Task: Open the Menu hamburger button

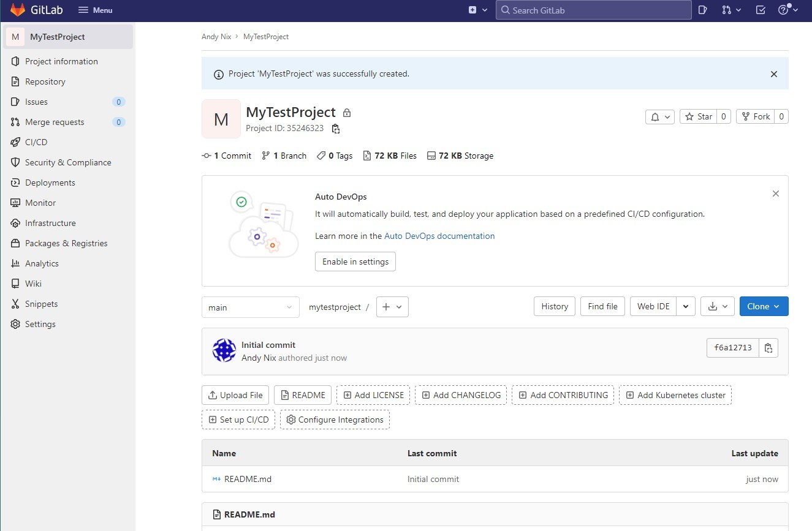Action: pyautogui.click(x=95, y=10)
